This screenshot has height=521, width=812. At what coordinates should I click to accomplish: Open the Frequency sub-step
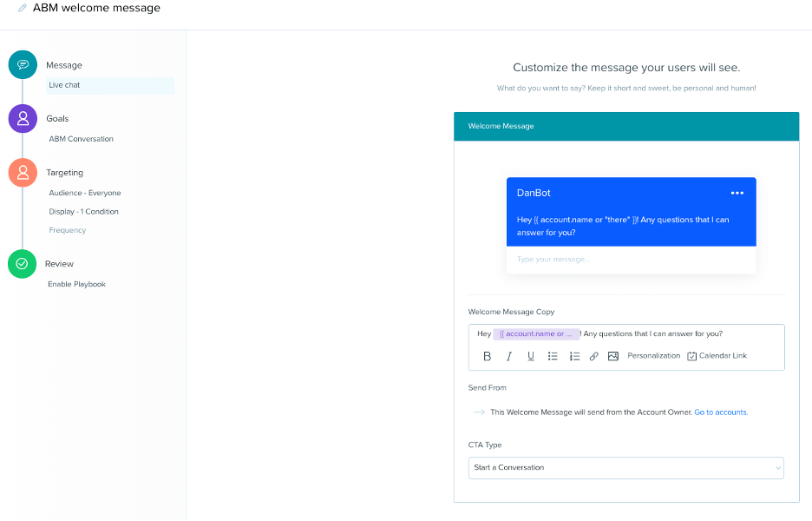tap(68, 230)
